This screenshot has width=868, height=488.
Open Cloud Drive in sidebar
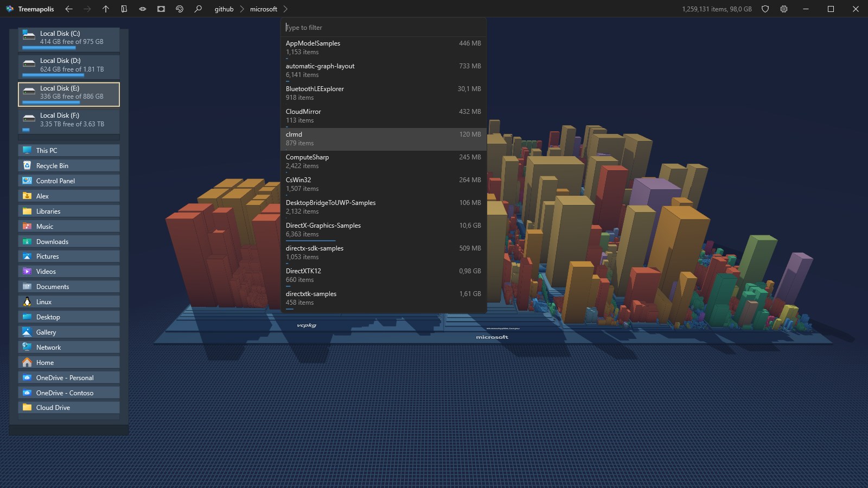(x=69, y=407)
